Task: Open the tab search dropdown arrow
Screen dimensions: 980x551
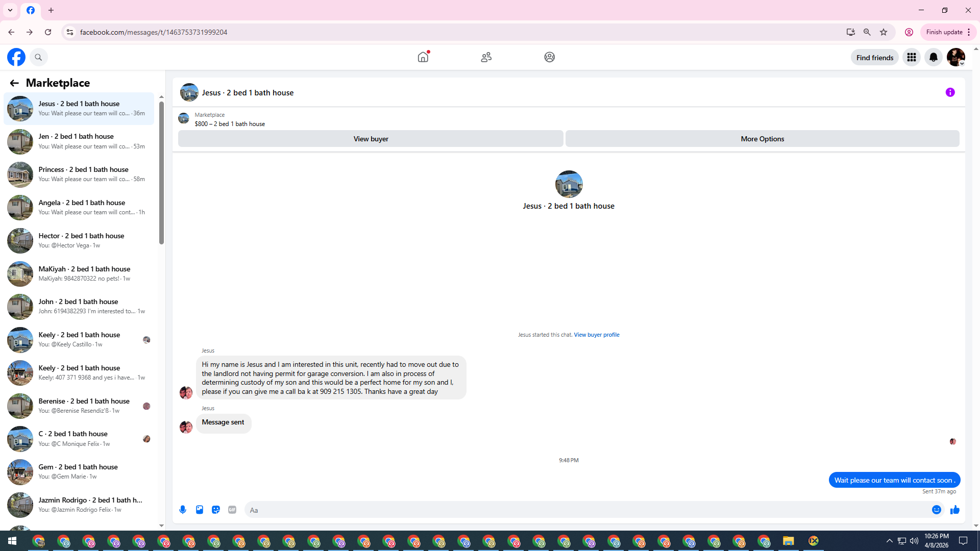Action: coord(10,10)
